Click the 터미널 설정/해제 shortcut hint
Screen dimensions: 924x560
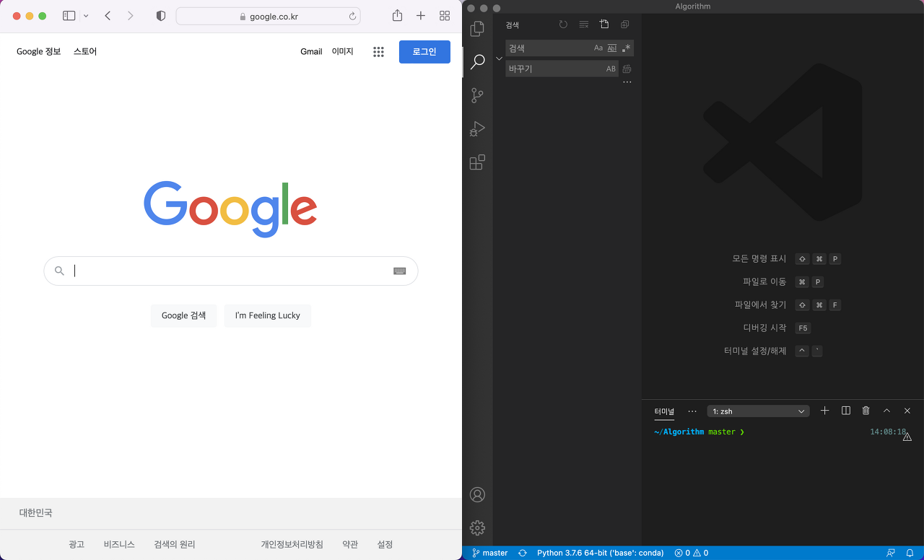pos(755,351)
